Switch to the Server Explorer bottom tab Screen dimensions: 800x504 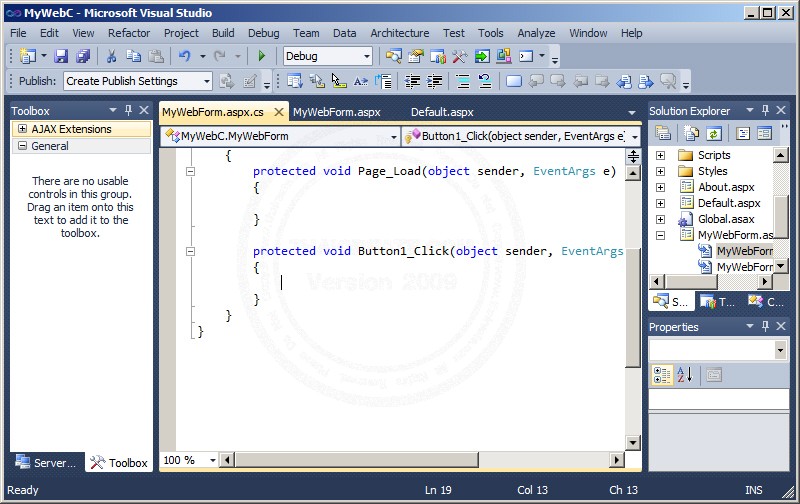(46, 462)
